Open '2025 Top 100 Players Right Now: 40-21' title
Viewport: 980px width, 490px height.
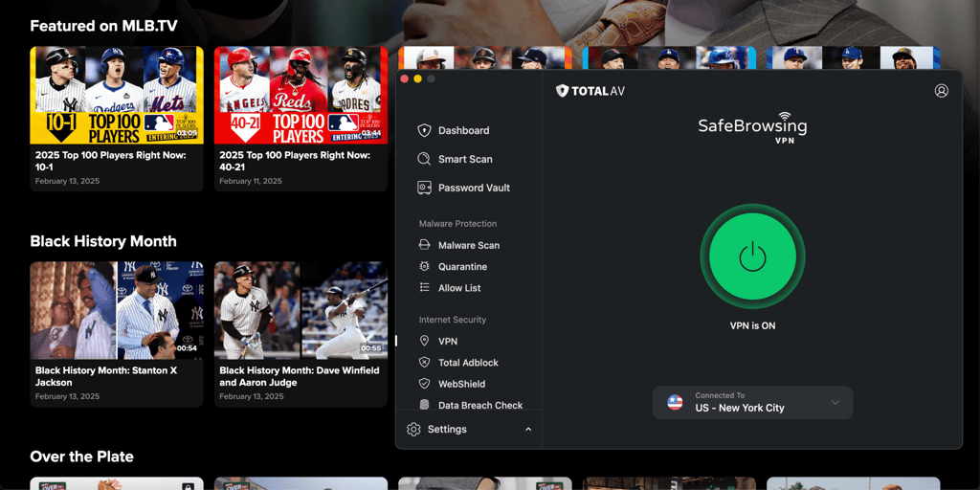[x=295, y=161]
